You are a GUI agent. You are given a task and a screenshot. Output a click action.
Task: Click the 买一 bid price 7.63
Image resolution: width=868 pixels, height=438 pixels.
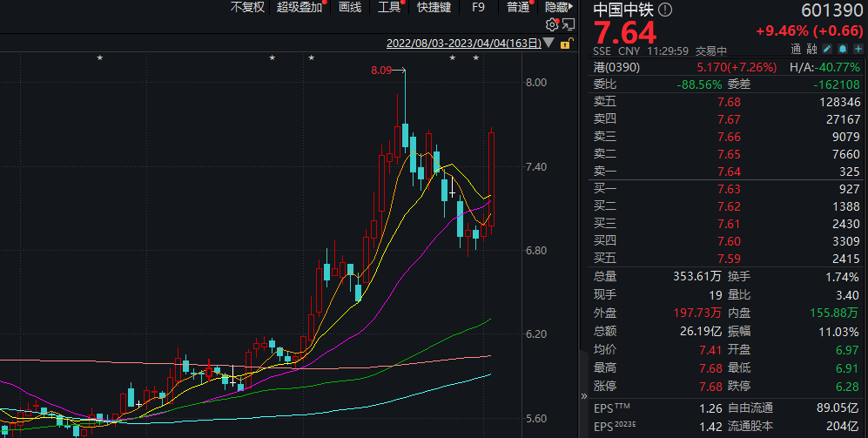[x=729, y=189]
